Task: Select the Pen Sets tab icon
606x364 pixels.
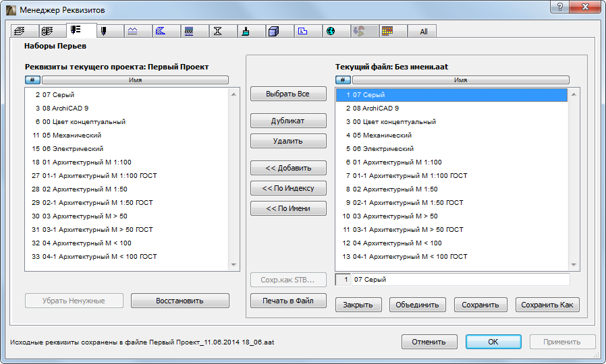Action: point(81,30)
